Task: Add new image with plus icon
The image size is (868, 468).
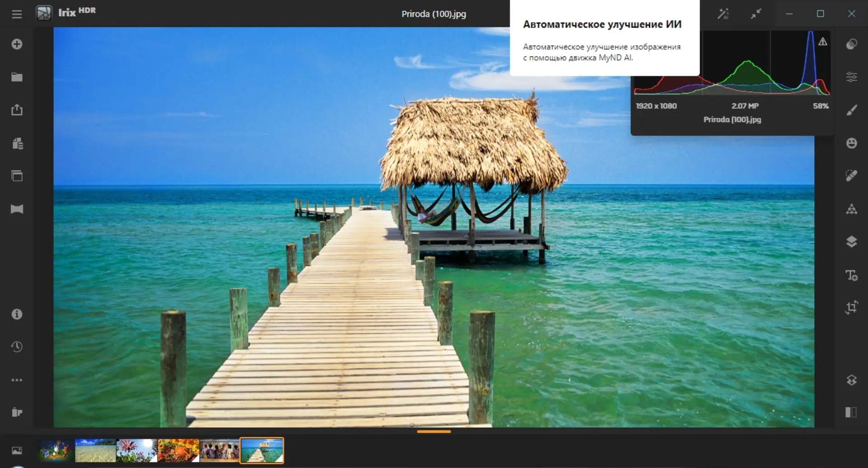Action: coord(17,44)
